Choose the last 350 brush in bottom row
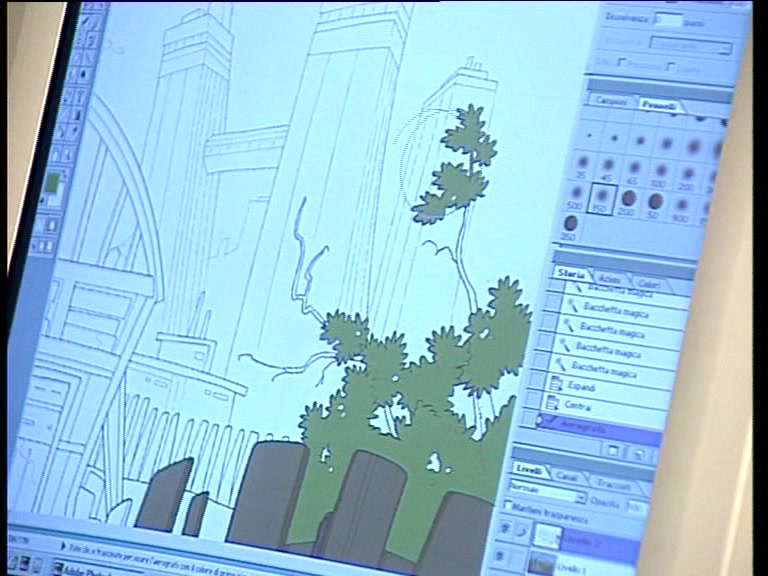Image resolution: width=768 pixels, height=576 pixels. [570, 224]
